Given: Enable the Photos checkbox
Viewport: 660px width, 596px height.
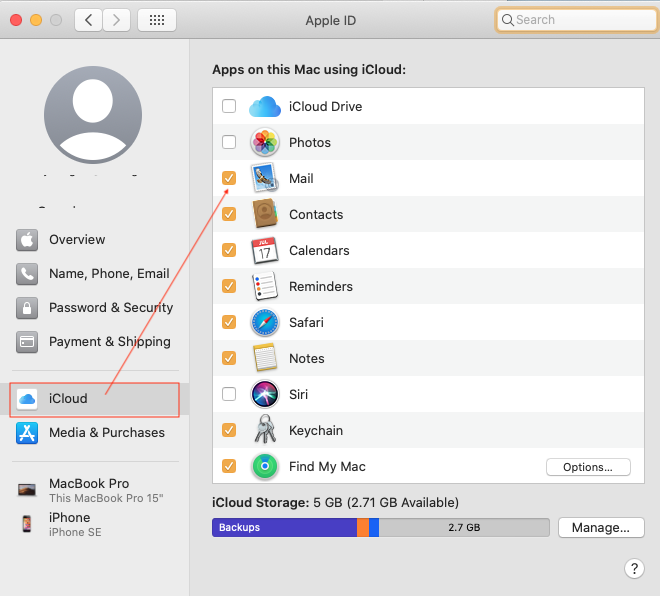Looking at the screenshot, I should tap(229, 142).
